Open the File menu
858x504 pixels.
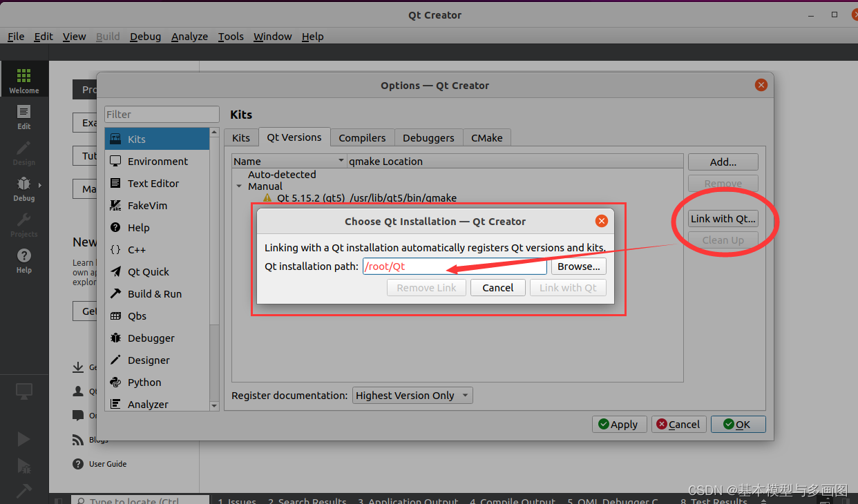[16, 37]
